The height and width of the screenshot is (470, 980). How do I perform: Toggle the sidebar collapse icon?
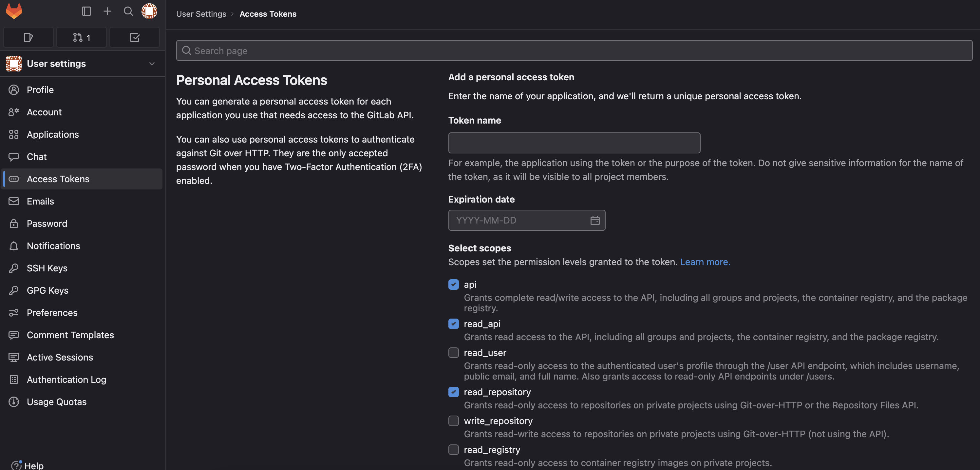point(86,11)
